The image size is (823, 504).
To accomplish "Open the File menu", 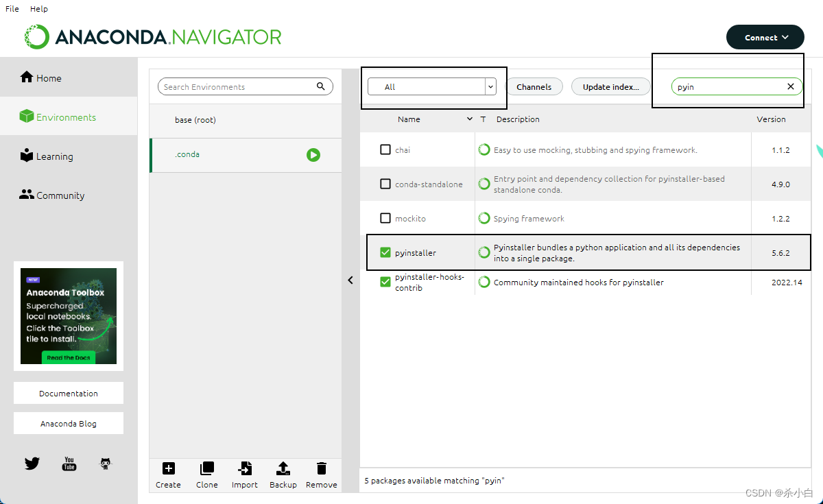I will pyautogui.click(x=12, y=9).
